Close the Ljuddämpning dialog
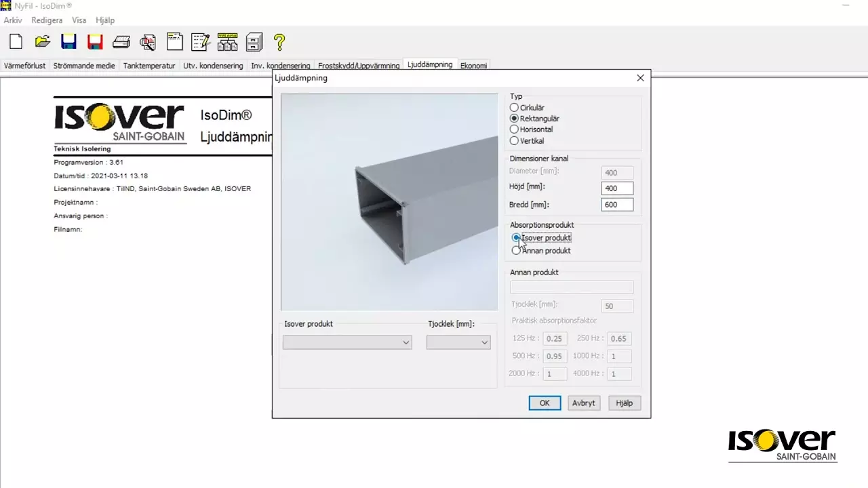 [640, 78]
